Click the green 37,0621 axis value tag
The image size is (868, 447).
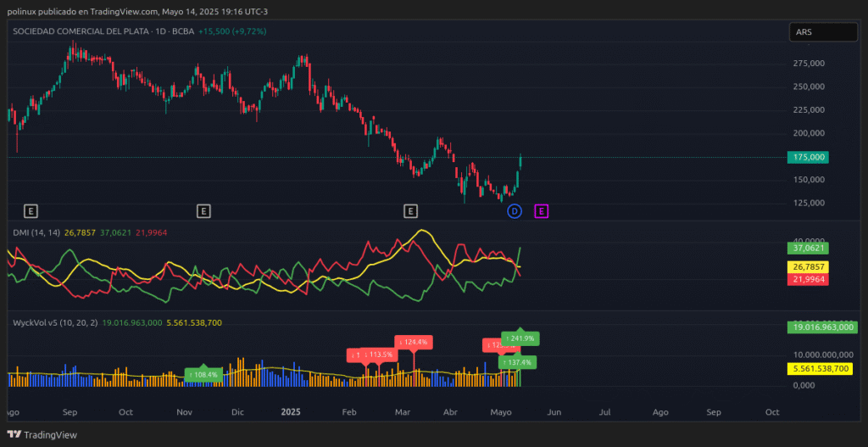[808, 249]
